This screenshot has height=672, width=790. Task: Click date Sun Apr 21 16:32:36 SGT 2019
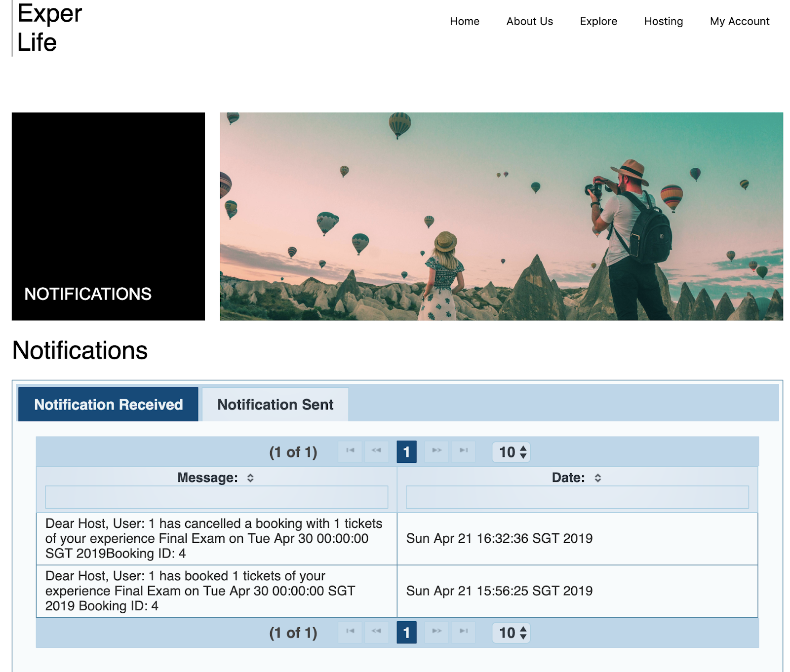499,538
